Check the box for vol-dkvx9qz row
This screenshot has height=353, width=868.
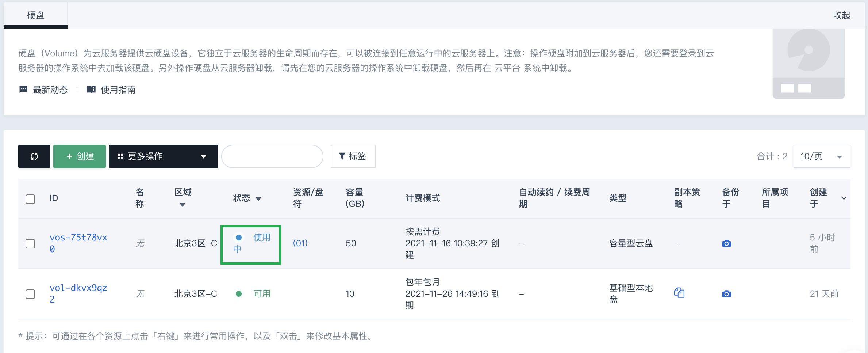point(30,294)
